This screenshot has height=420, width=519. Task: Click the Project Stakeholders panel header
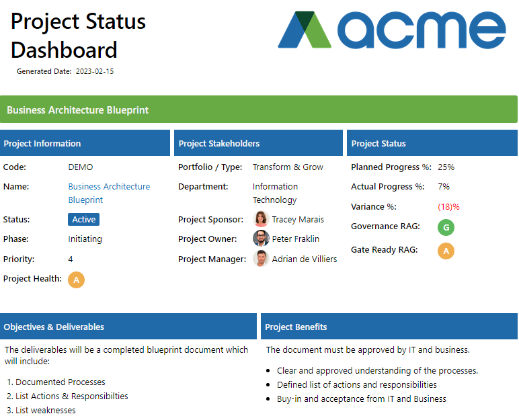coord(258,143)
